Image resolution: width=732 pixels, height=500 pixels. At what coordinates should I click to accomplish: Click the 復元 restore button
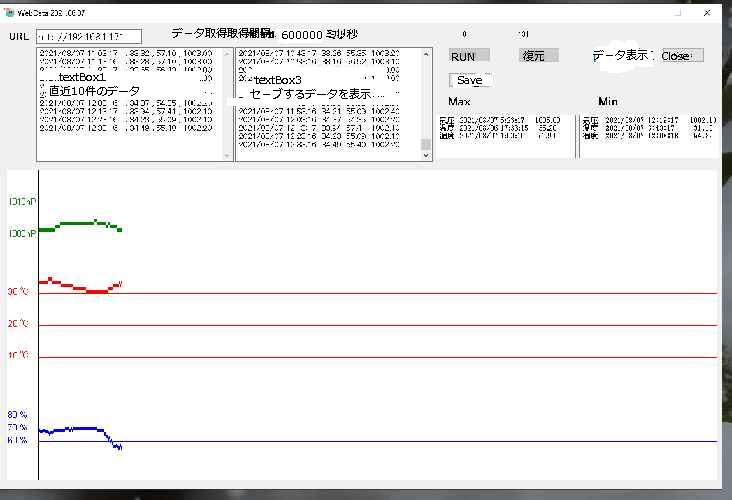pyautogui.click(x=539, y=56)
